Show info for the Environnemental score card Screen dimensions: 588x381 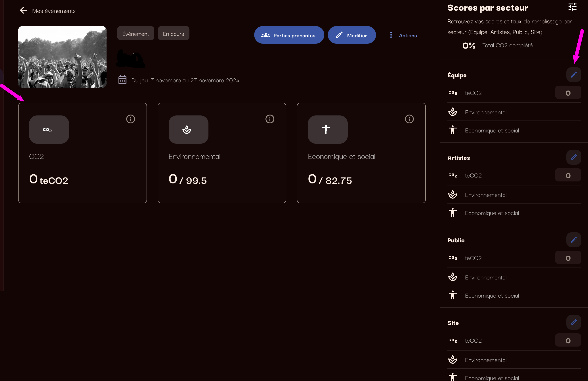point(270,119)
